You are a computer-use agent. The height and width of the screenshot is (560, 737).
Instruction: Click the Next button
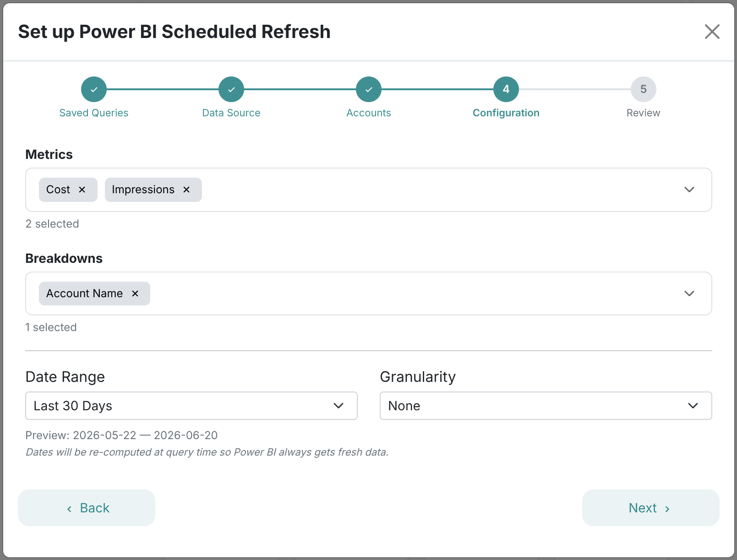(x=651, y=508)
